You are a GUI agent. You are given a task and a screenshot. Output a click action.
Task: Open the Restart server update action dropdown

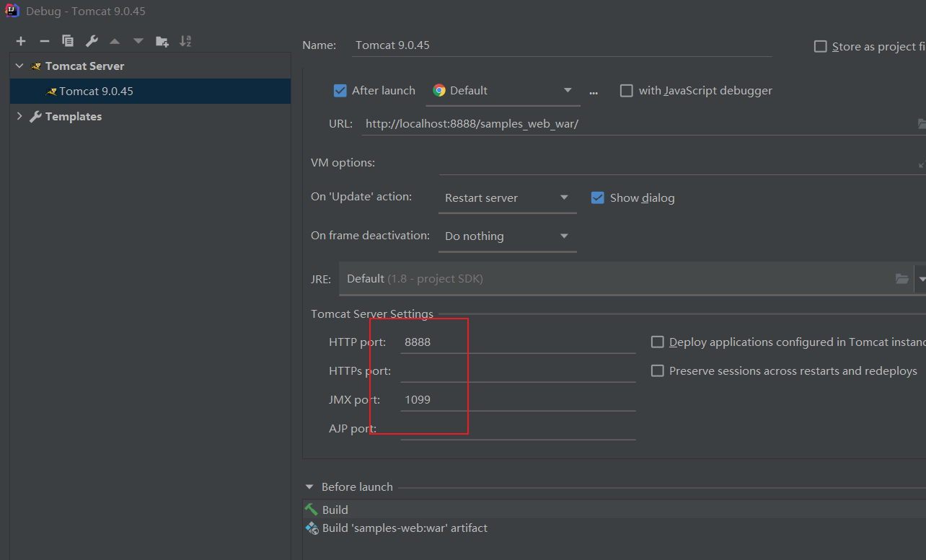pos(507,198)
